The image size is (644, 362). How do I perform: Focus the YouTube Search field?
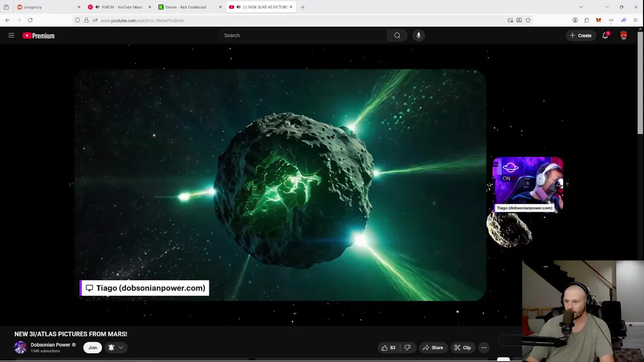point(303,35)
